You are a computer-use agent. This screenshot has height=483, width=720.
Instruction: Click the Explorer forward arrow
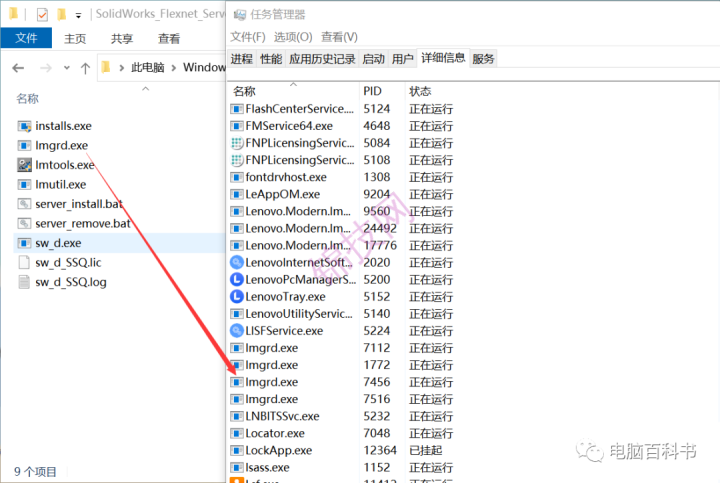tap(45, 68)
